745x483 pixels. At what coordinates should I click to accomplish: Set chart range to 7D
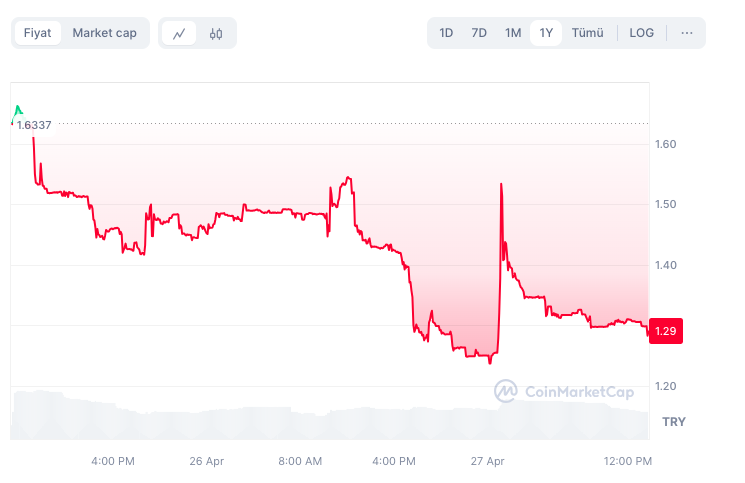pos(479,33)
